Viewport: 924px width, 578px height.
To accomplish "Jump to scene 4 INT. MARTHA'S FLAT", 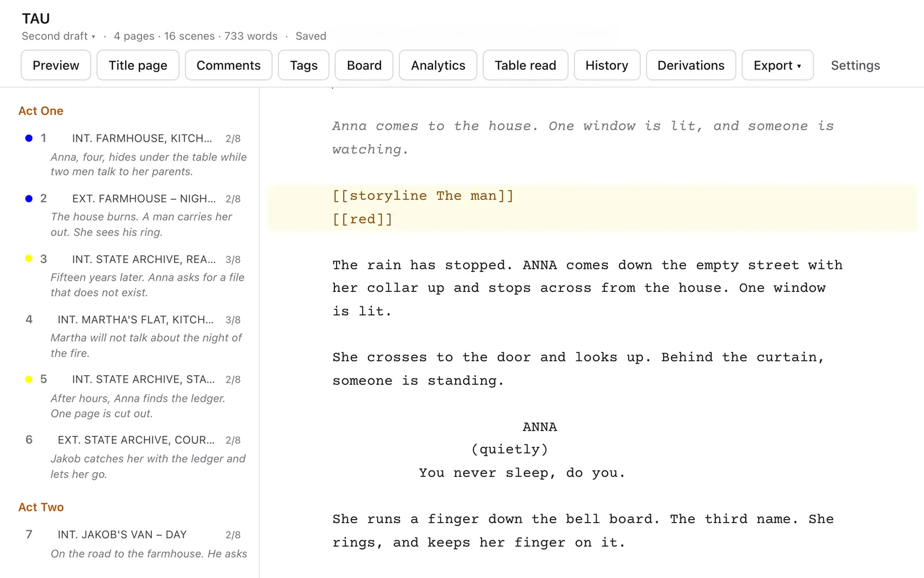I will 136,320.
